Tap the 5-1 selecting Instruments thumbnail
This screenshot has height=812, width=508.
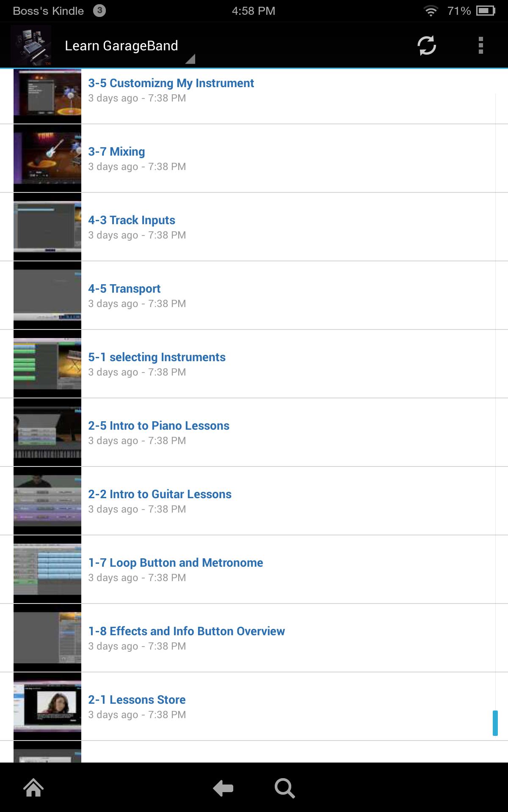pyautogui.click(x=47, y=364)
